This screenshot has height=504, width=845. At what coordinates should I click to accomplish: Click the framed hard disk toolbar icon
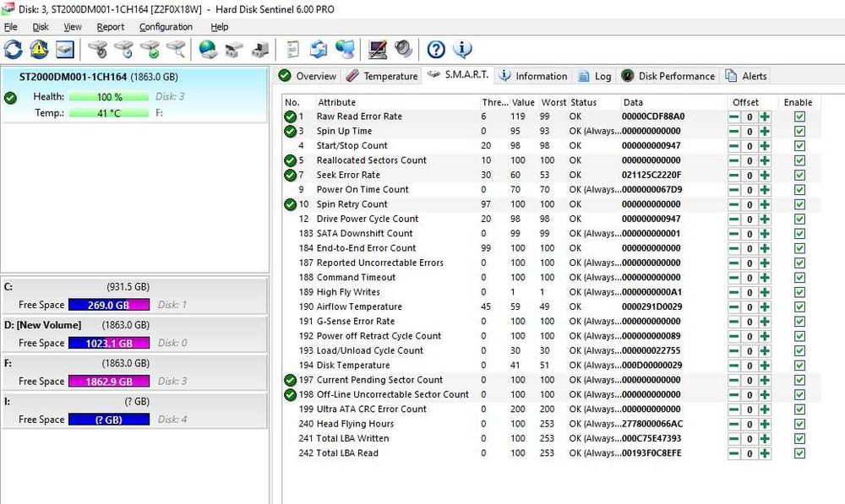[65, 50]
